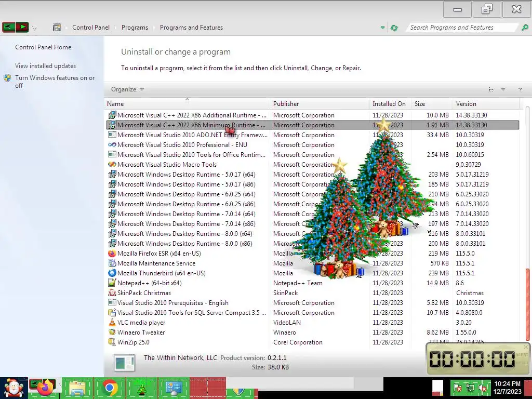532x399 pixels.
Task: Open Control Panel taskbar button
Action: coord(174,389)
